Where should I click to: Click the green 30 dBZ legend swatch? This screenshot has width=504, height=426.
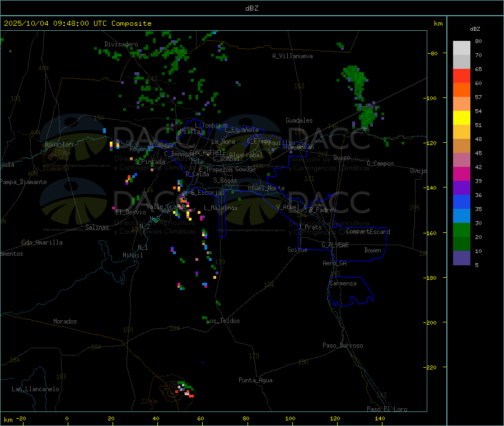tap(461, 230)
